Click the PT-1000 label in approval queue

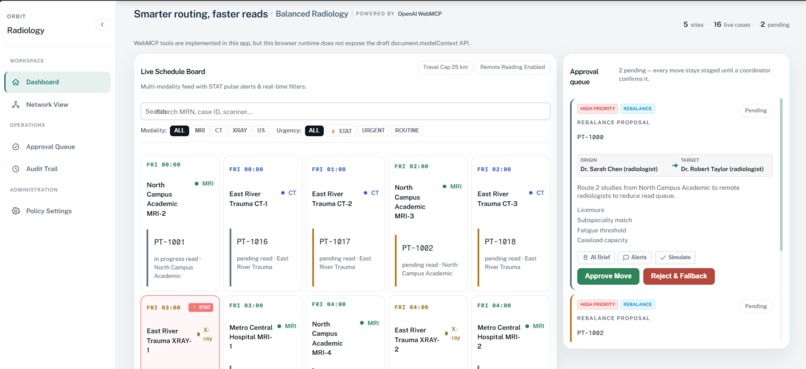(590, 137)
